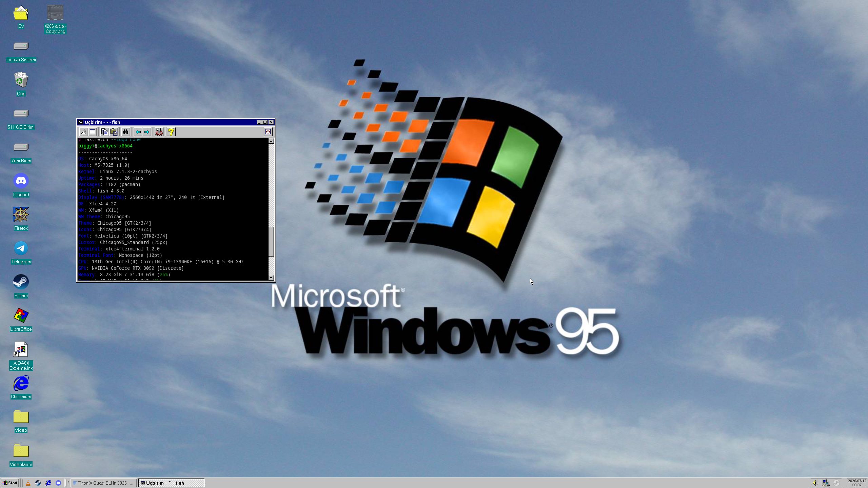Launch Telegram from the desktop icon
The height and width of the screenshot is (488, 868).
(21, 252)
